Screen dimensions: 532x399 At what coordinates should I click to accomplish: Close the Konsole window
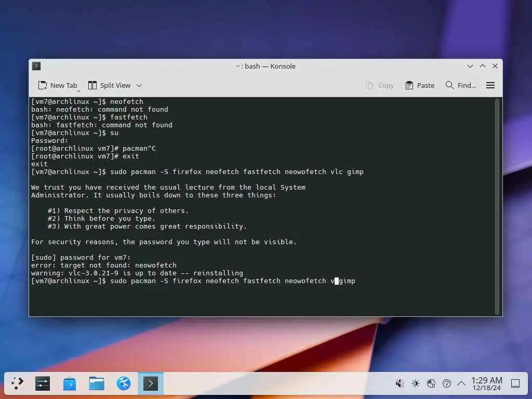[495, 66]
